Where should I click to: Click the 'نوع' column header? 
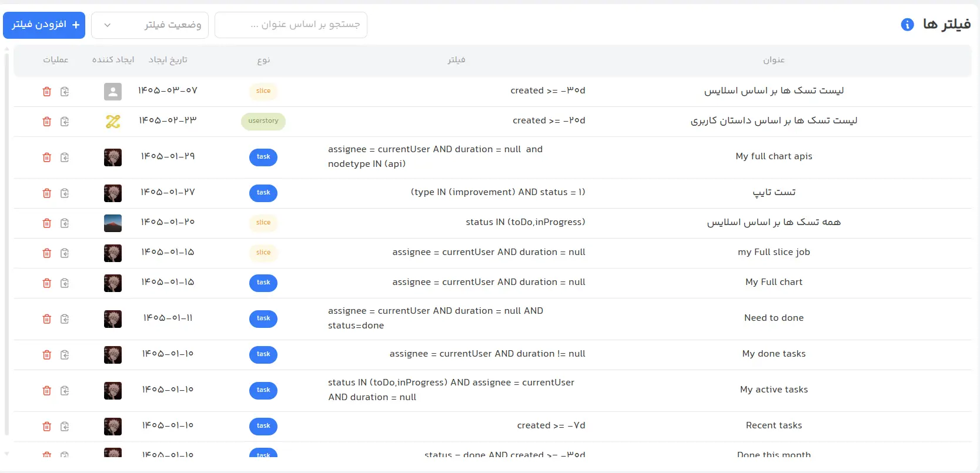click(263, 60)
